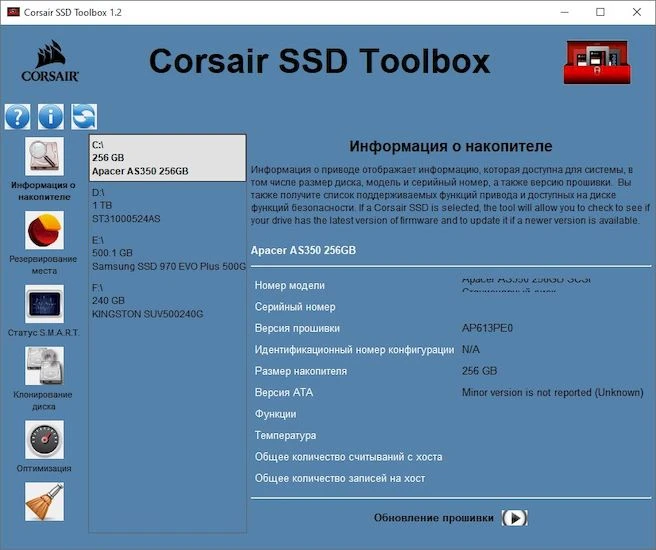This screenshot has height=550, width=656.
Task: Click the Обновление прошивки play button
Action: pyautogui.click(x=514, y=518)
